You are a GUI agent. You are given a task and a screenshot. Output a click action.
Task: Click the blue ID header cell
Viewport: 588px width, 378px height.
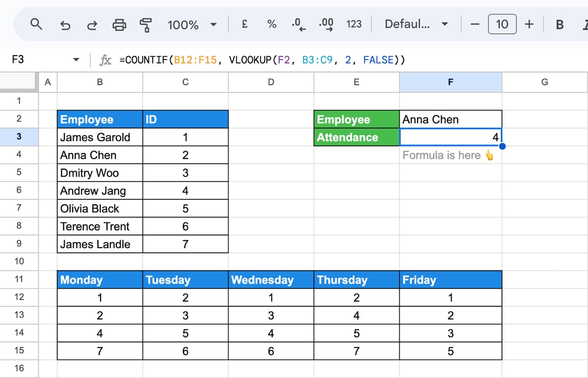pos(185,120)
